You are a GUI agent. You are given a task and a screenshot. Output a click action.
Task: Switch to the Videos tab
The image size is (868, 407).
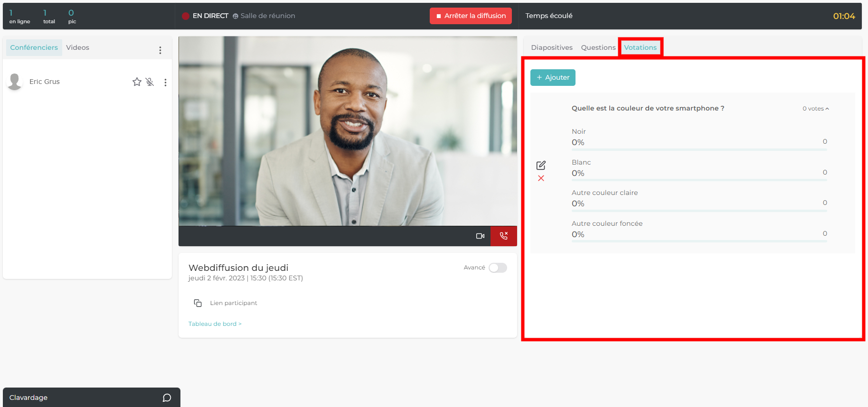pyautogui.click(x=77, y=47)
